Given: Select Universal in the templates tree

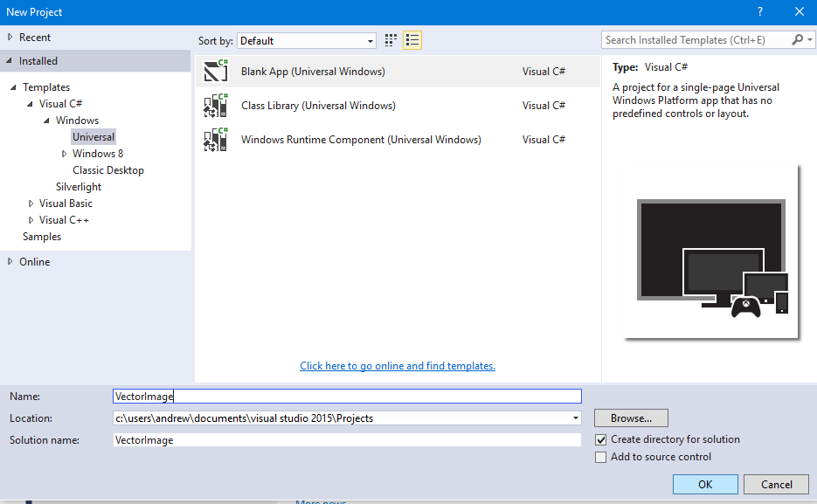Looking at the screenshot, I should click(x=93, y=137).
